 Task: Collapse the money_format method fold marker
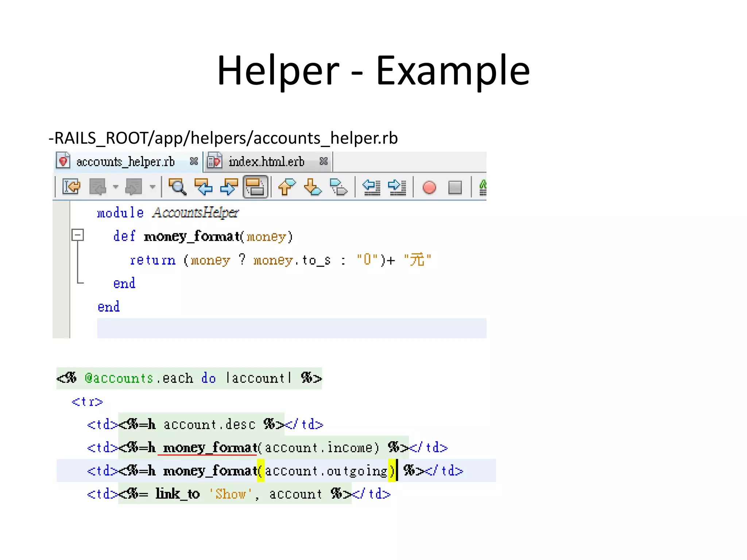[x=78, y=235]
